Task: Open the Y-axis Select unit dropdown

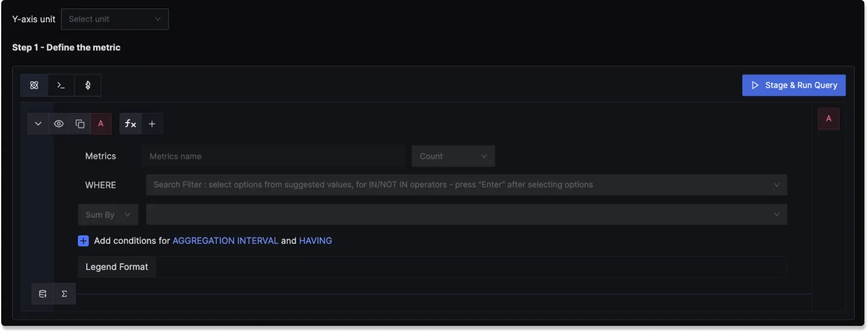Action: 115,19
